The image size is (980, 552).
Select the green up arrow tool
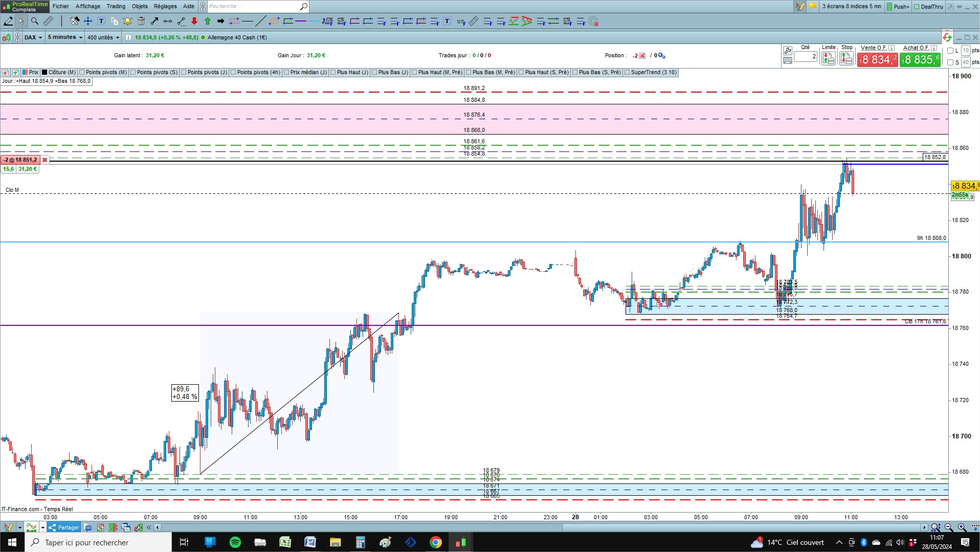pos(208,21)
